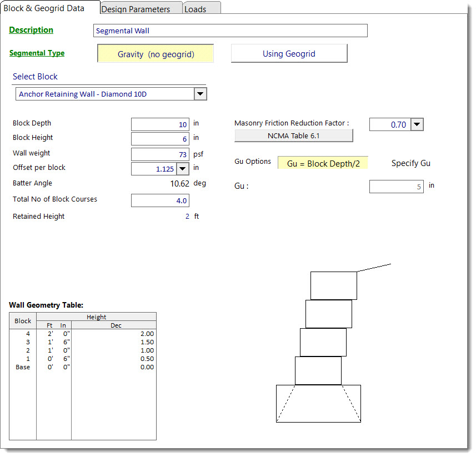Viewport: 476px width, 457px height.
Task: Open the Select Block dropdown arrow
Action: click(200, 94)
